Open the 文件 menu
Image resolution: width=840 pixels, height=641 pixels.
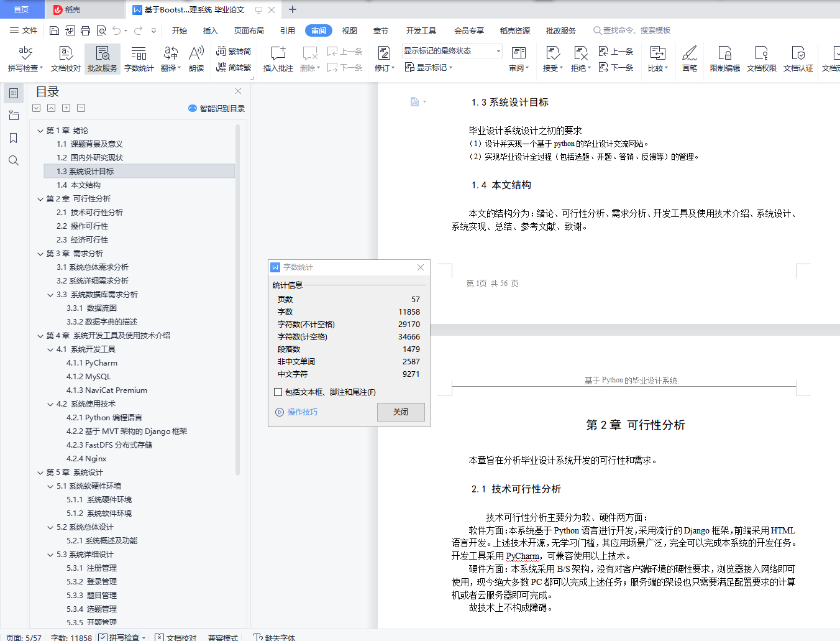pos(24,30)
